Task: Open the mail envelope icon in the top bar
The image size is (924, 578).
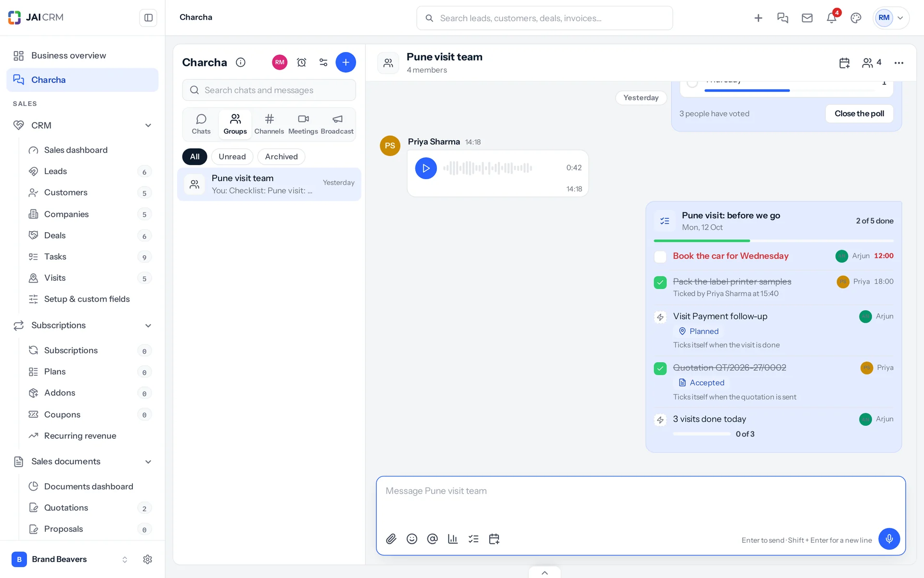Action: [807, 18]
